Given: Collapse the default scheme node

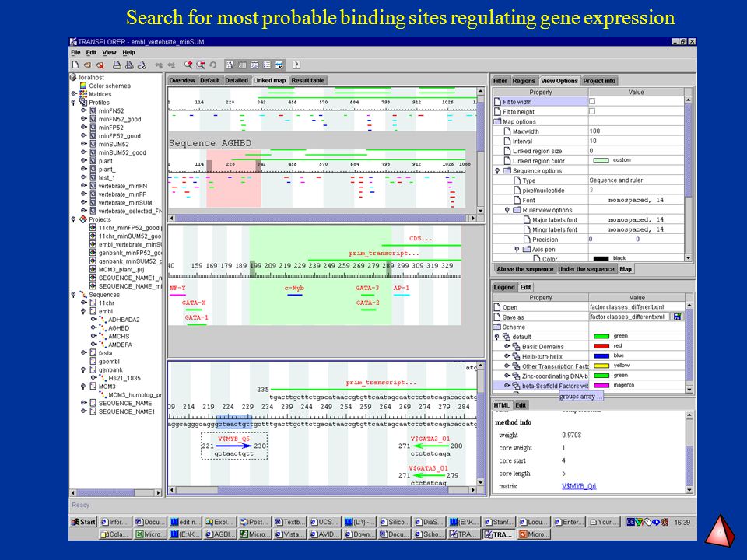Looking at the screenshot, I should pyautogui.click(x=497, y=337).
